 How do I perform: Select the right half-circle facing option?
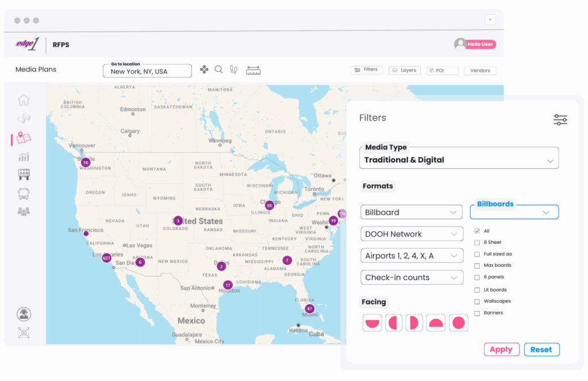pos(413,323)
